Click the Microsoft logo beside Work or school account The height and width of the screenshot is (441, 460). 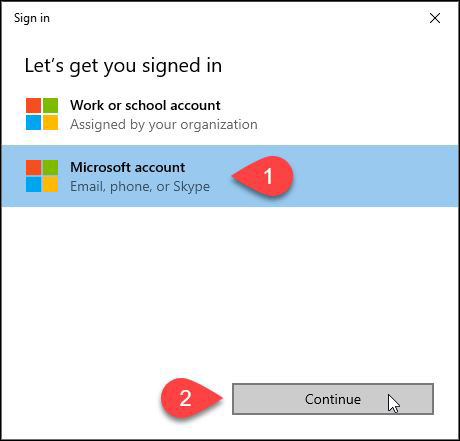pos(42,114)
